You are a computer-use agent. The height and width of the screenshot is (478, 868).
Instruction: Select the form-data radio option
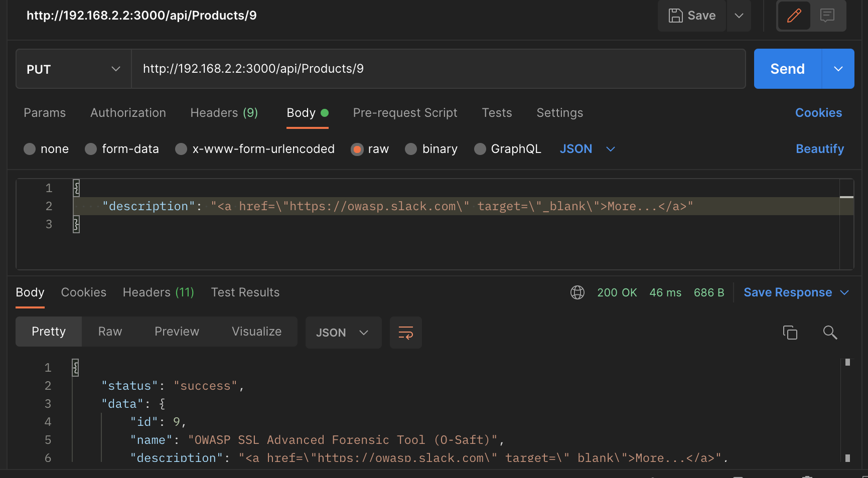point(91,149)
